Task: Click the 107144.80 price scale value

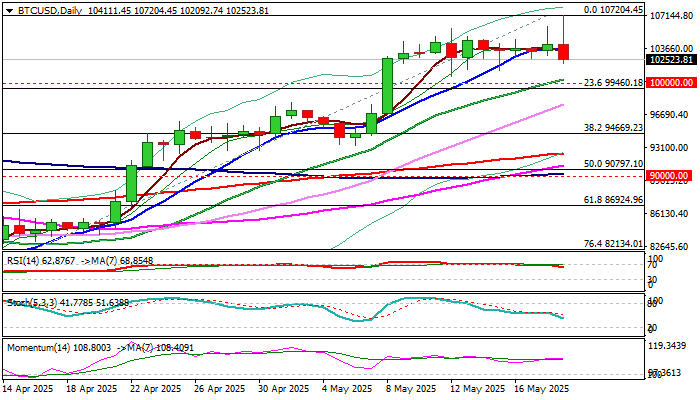Action: click(x=671, y=16)
